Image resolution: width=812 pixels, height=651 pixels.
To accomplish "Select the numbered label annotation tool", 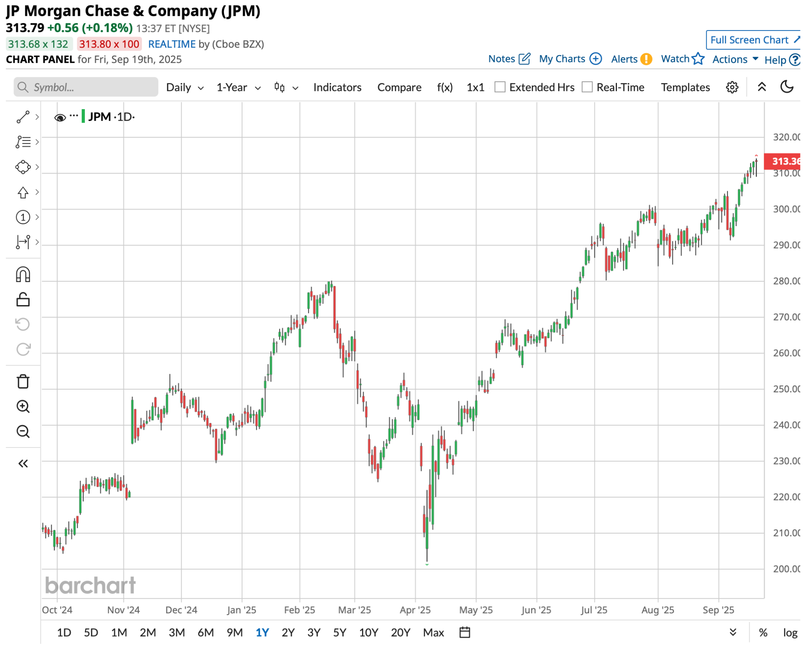I will [23, 217].
